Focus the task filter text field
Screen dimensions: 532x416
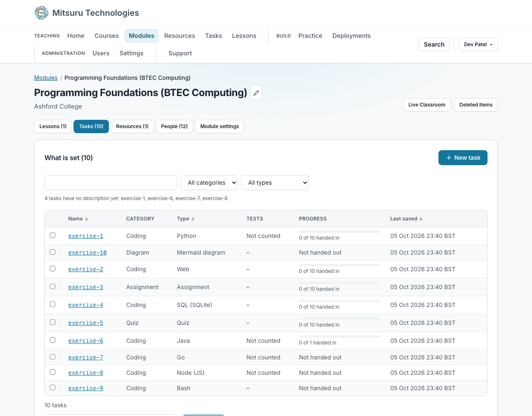pyautogui.click(x=111, y=183)
